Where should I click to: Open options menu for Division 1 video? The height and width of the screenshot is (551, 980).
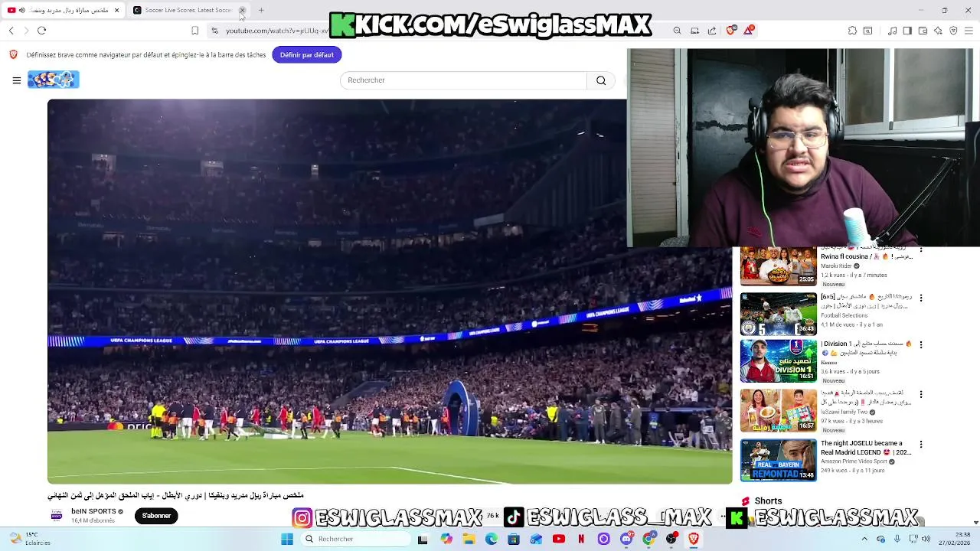[x=920, y=344]
